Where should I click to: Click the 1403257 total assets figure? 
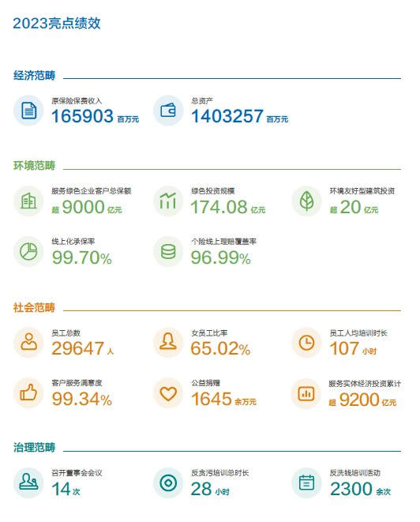[x=227, y=116]
